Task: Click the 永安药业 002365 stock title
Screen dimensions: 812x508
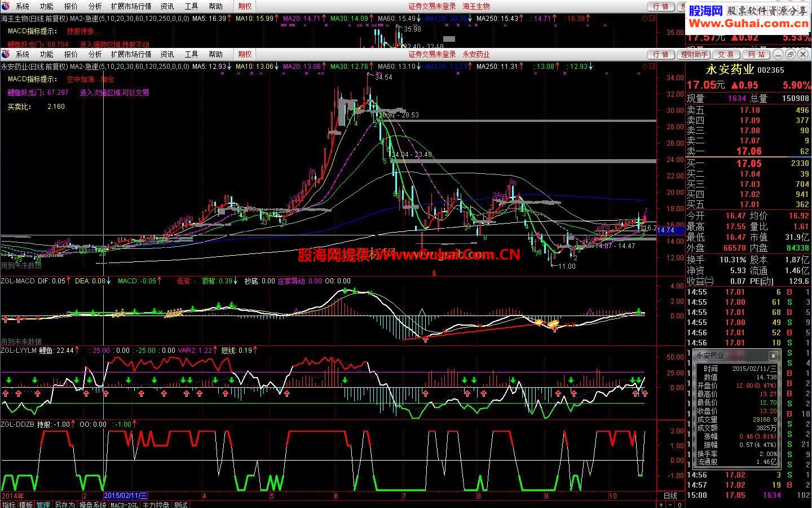Action: coord(745,70)
